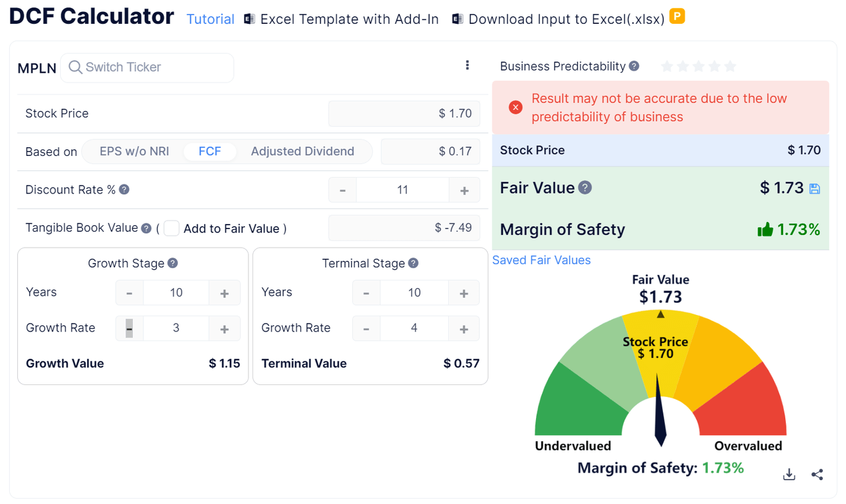Open Excel Template with Add-In link
The height and width of the screenshot is (504, 846).
(x=349, y=19)
